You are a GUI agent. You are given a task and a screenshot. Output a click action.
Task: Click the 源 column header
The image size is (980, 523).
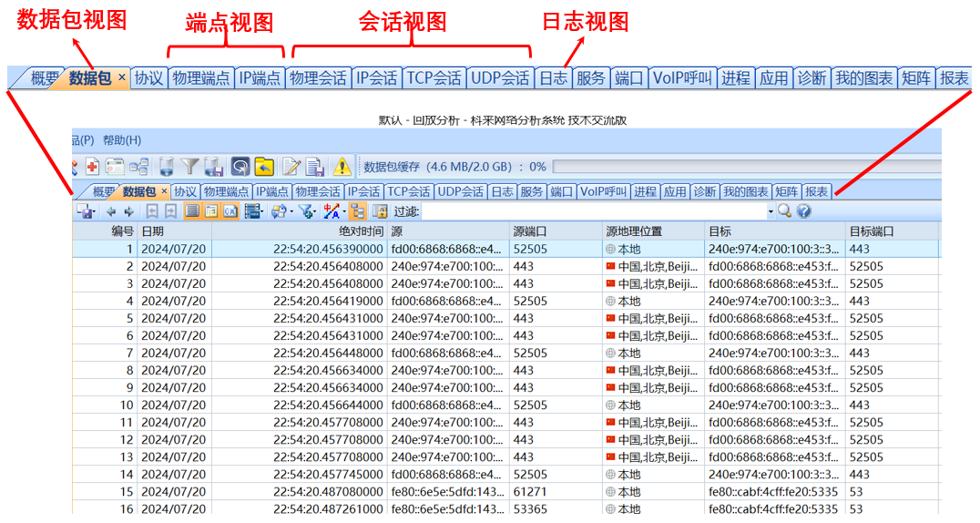pos(448,231)
